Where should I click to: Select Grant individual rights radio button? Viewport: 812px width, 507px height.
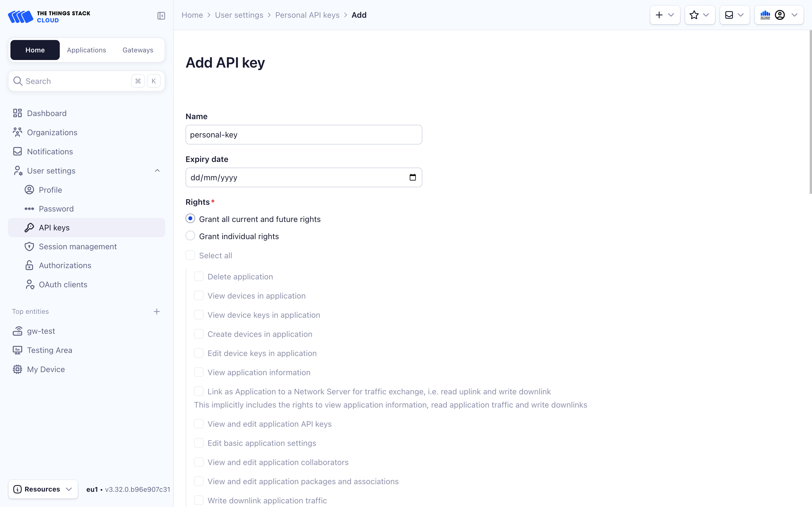coord(190,236)
